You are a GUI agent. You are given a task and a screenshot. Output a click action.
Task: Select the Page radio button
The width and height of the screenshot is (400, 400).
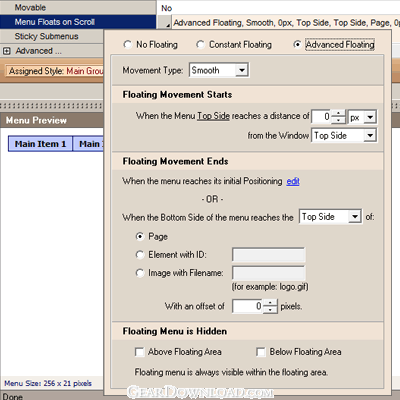tap(140, 236)
